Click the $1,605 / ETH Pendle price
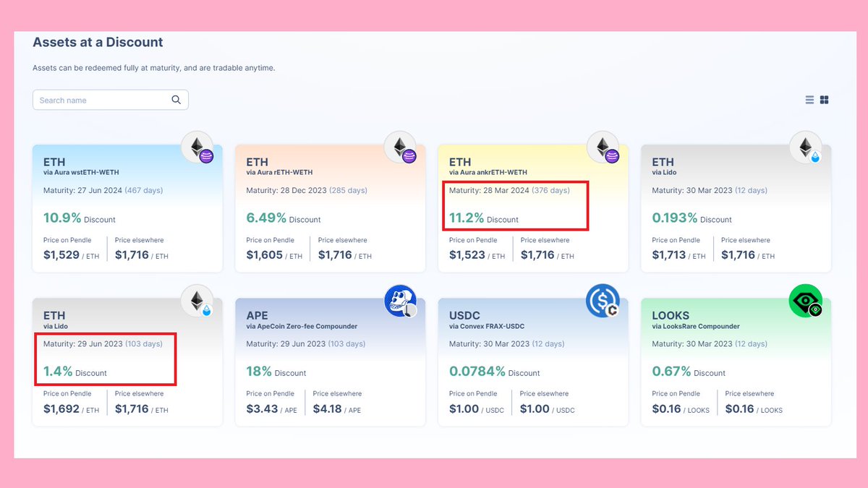Viewport: 868px width, 488px height. (273, 255)
